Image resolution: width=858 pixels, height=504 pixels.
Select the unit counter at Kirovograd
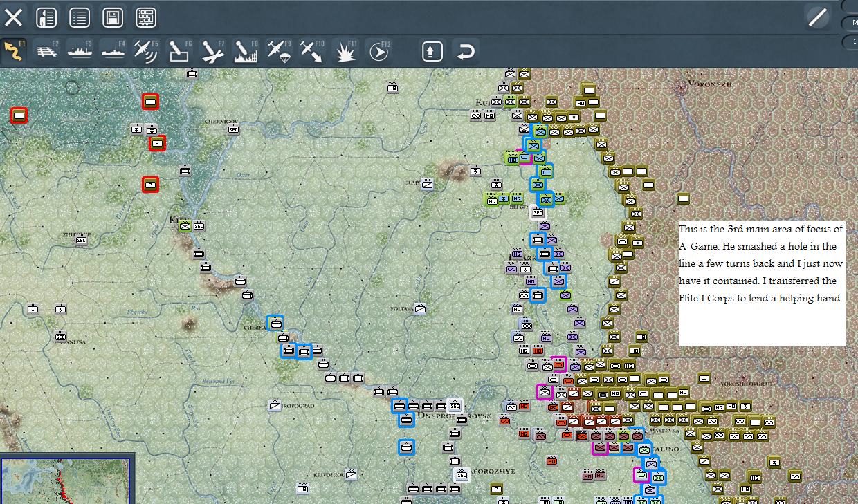point(275,405)
